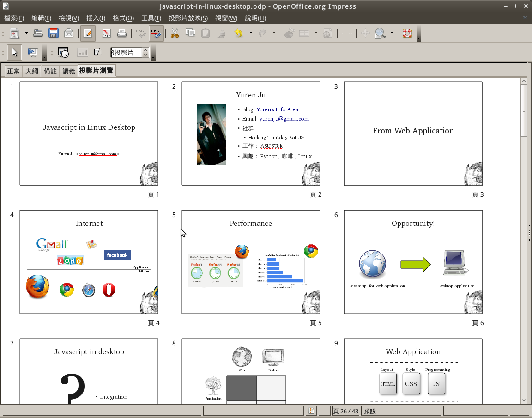Select slide 3 From Web Application
The height and width of the screenshot is (418, 532).
[x=413, y=133]
